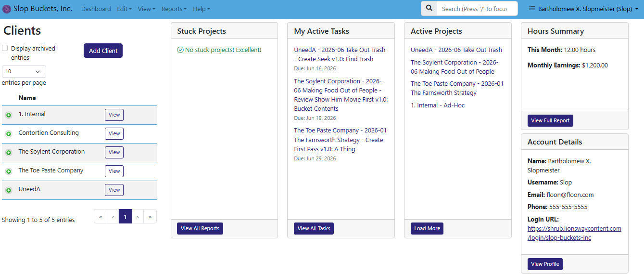Expand the green plus for The Soylent Corporation
Image resolution: width=644 pixels, height=275 pixels.
click(x=8, y=153)
